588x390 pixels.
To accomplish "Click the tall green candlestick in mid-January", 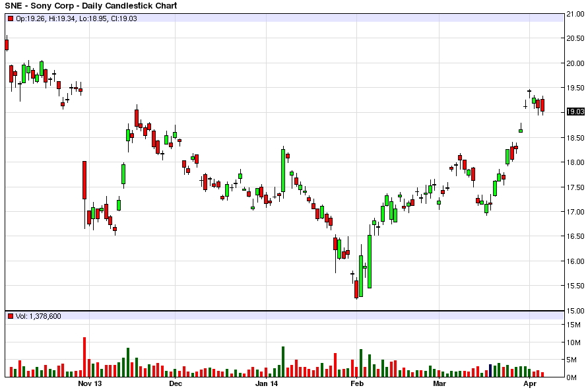I will (283, 171).
